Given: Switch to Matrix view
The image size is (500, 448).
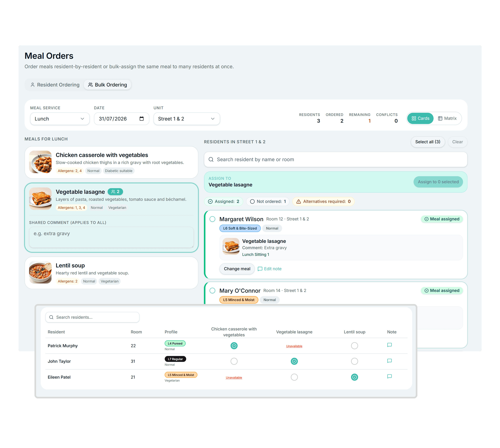Looking at the screenshot, I should (x=447, y=118).
